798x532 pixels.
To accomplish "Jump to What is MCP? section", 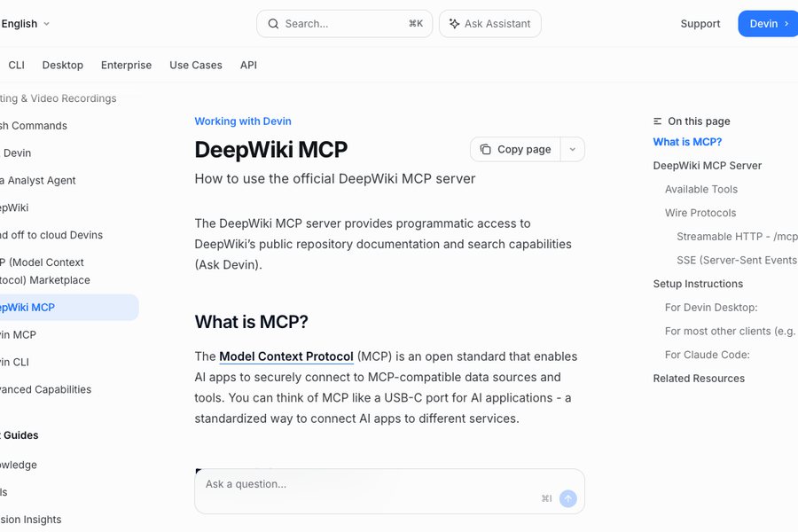I will click(687, 142).
